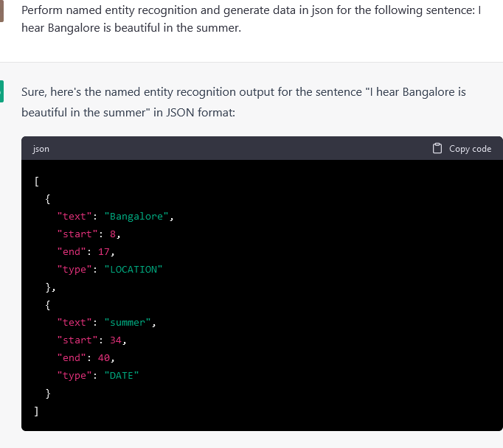Click the "start": 8 line in code
503x448 pixels.
[89, 234]
